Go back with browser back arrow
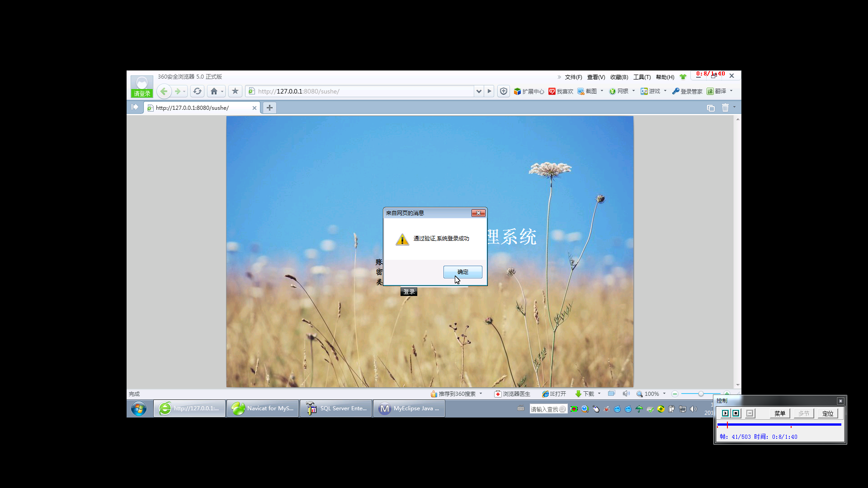Viewport: 868px width, 488px height. pos(164,91)
